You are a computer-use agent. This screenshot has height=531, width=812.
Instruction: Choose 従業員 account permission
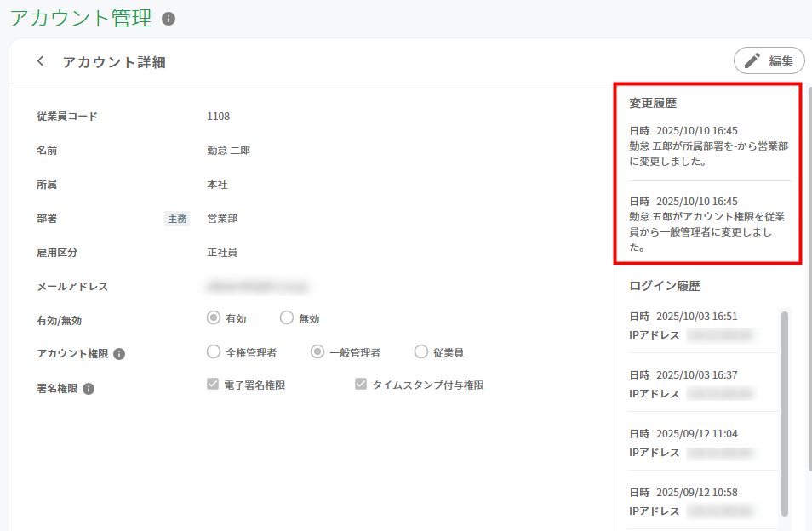pyautogui.click(x=421, y=352)
